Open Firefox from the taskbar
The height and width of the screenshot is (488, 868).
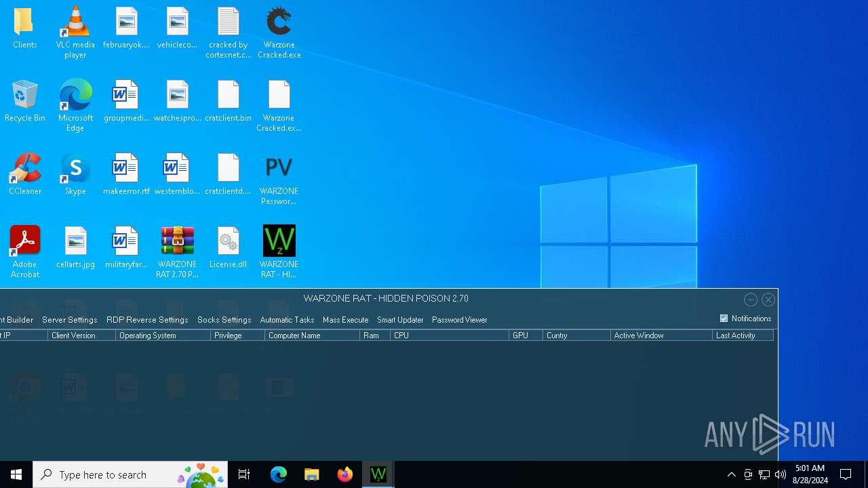[x=345, y=474]
